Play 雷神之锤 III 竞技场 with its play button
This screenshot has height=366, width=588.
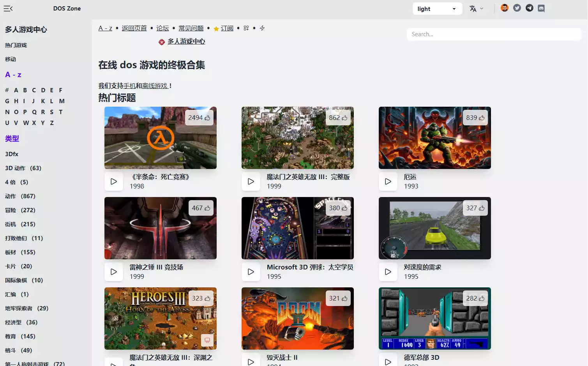click(114, 272)
